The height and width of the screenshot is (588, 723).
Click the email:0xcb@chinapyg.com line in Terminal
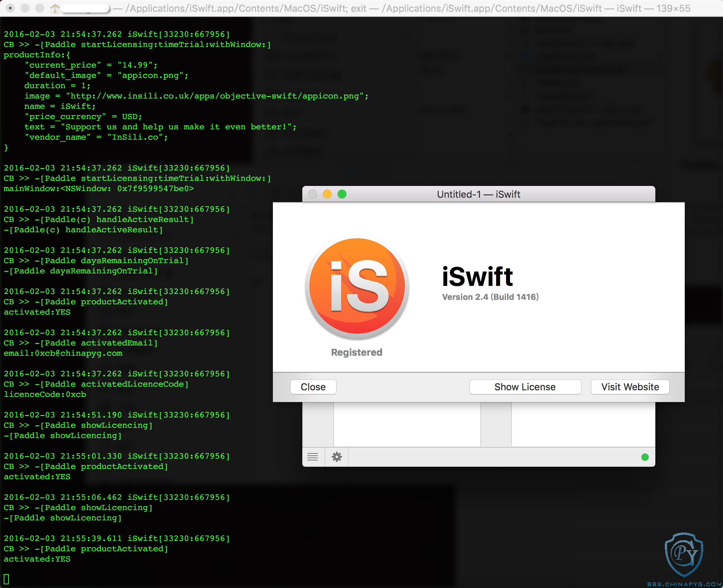63,353
